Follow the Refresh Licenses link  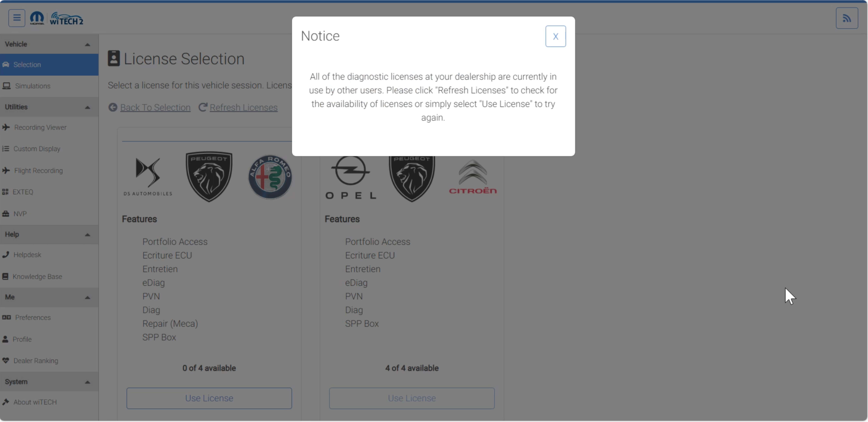tap(243, 108)
